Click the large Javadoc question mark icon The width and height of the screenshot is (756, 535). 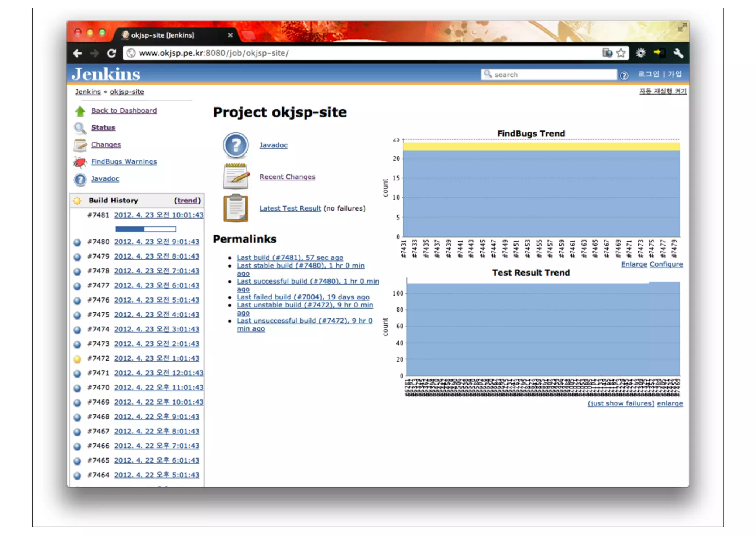click(x=236, y=145)
